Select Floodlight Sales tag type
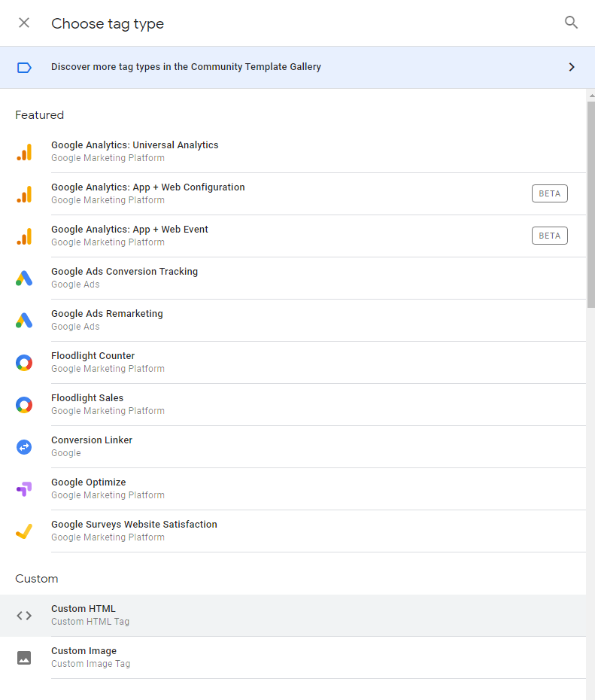Screen dimensions: 595x700 click(x=293, y=404)
